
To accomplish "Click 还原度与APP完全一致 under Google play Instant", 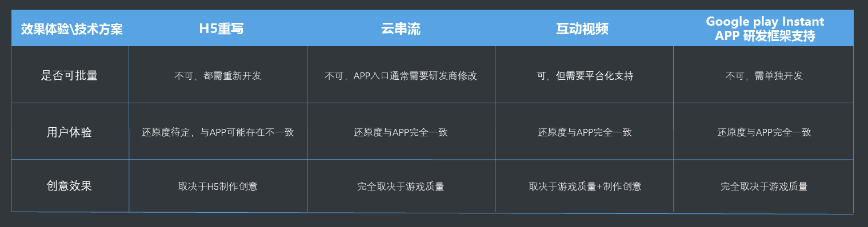I will [764, 132].
